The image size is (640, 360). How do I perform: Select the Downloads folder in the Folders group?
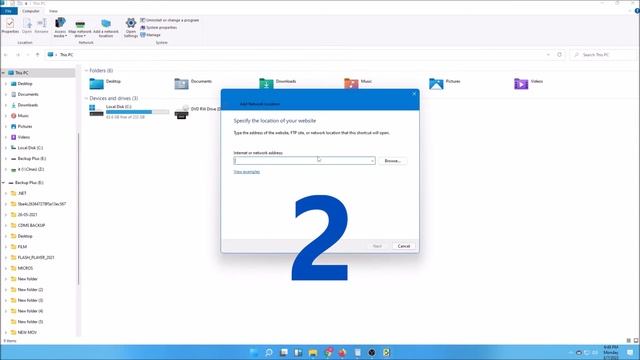tap(278, 83)
